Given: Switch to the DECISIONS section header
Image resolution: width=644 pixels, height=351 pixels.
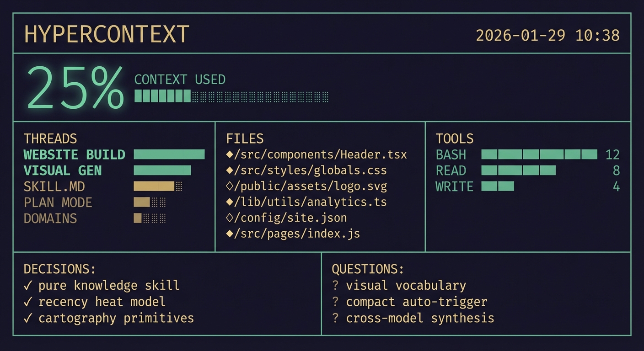Looking at the screenshot, I should [59, 269].
